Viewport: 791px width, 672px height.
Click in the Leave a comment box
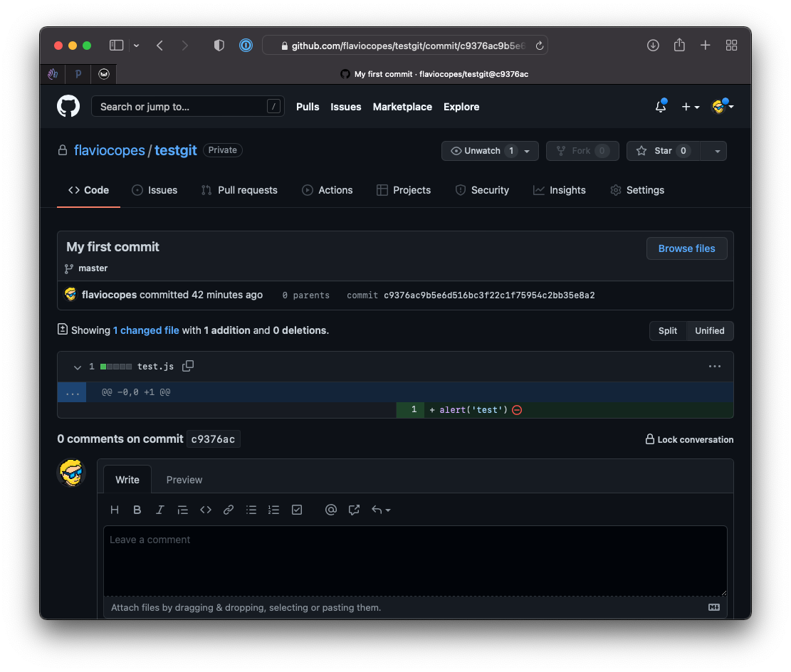click(x=414, y=560)
